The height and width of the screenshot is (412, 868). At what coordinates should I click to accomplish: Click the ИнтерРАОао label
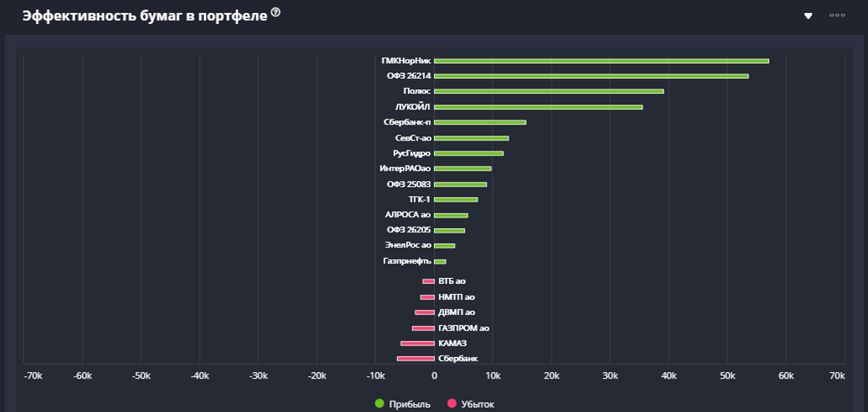coord(405,169)
